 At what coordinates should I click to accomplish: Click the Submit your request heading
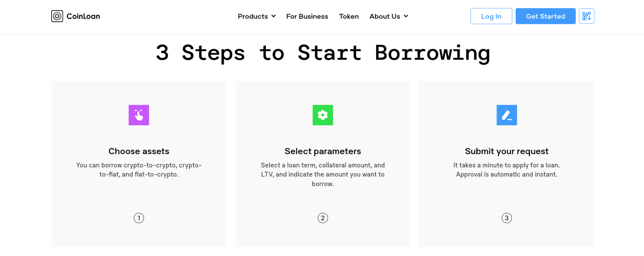506,151
